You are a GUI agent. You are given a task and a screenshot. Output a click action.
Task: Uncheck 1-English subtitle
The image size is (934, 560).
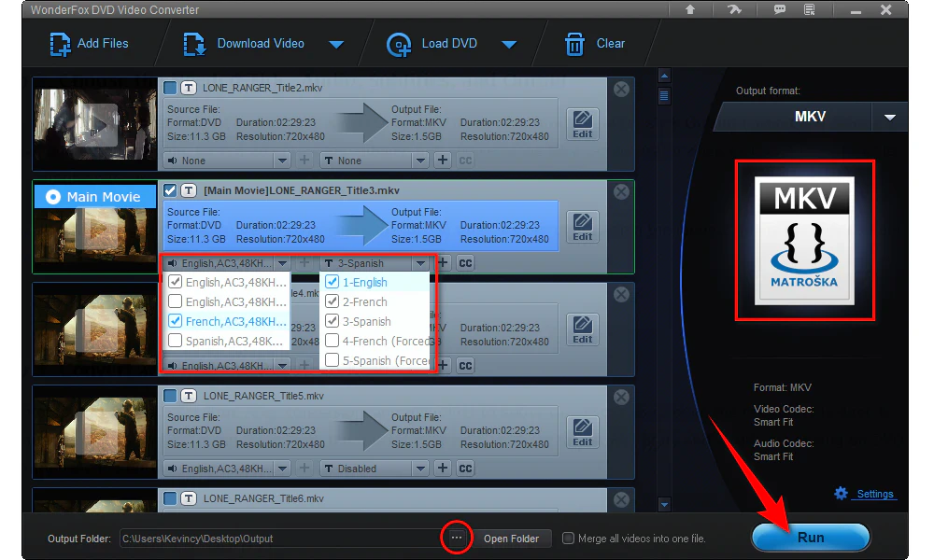tap(333, 282)
